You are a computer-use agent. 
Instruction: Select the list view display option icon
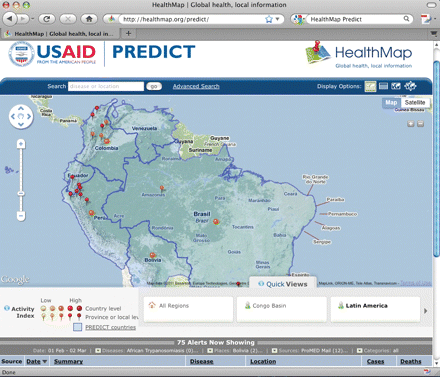(x=383, y=86)
